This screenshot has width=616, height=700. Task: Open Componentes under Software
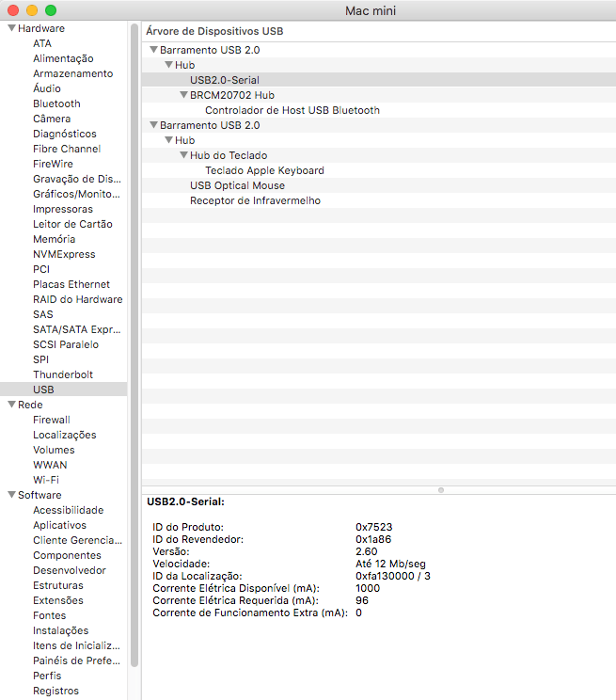click(67, 555)
